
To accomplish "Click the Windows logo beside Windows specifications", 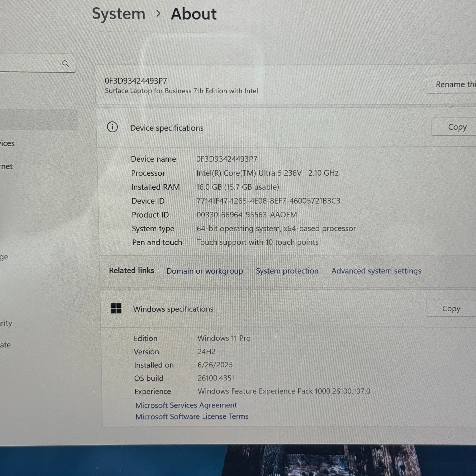I will (116, 308).
